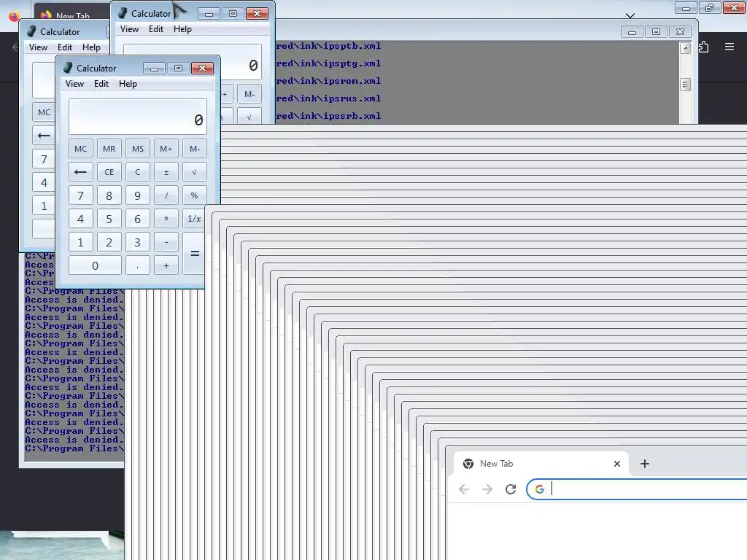Click digit 4 in the front Calculator

click(x=80, y=219)
